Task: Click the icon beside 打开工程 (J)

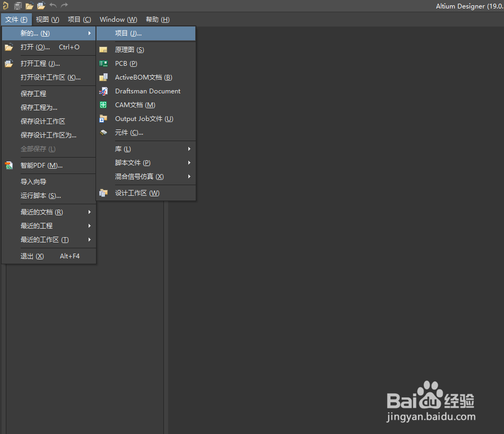Action: tap(9, 63)
